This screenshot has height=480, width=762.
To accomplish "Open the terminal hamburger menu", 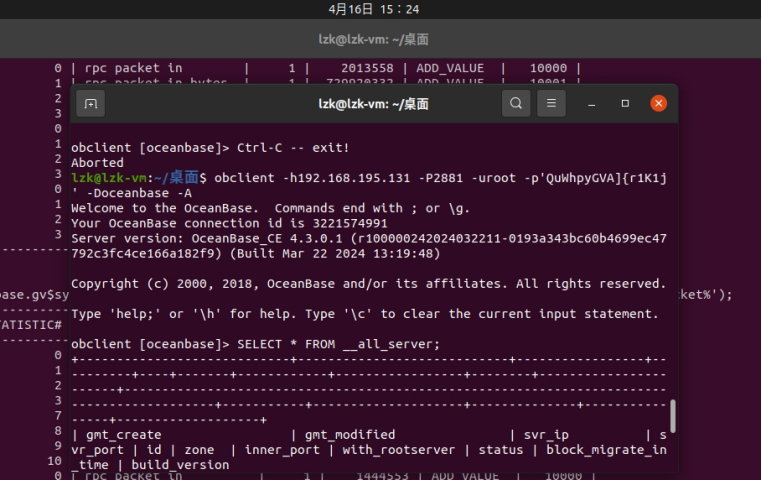I will click(x=551, y=103).
